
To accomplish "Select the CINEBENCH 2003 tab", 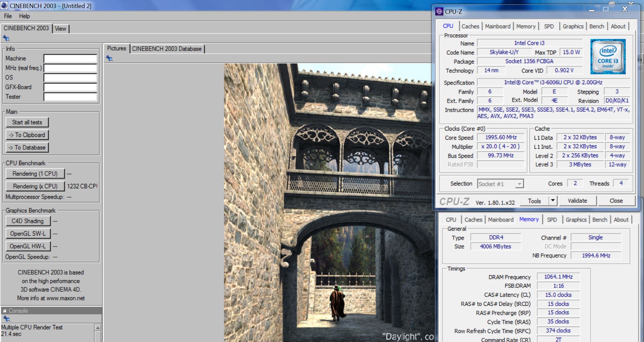I will coord(26,28).
